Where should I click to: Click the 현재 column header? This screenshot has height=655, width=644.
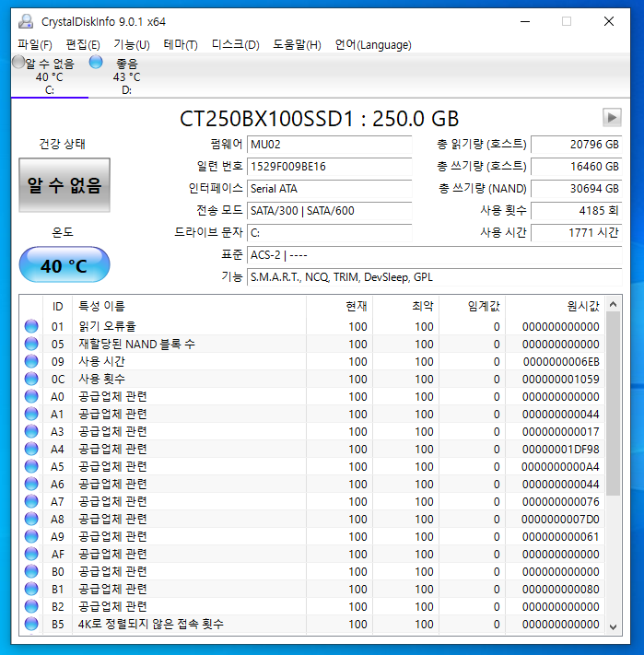tap(340, 306)
